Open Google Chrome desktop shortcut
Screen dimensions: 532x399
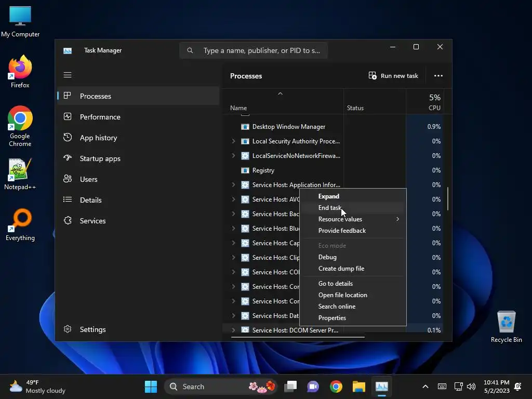[x=20, y=126]
